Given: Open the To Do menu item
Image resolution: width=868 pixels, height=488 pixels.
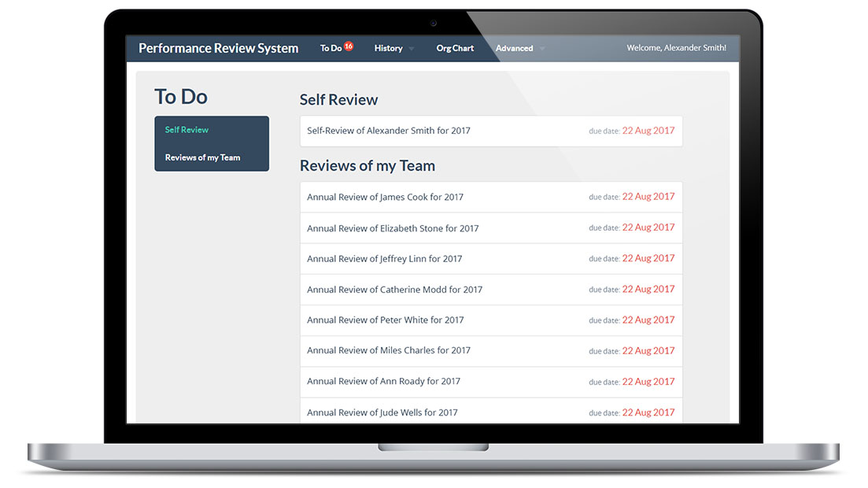Looking at the screenshot, I should tap(331, 48).
